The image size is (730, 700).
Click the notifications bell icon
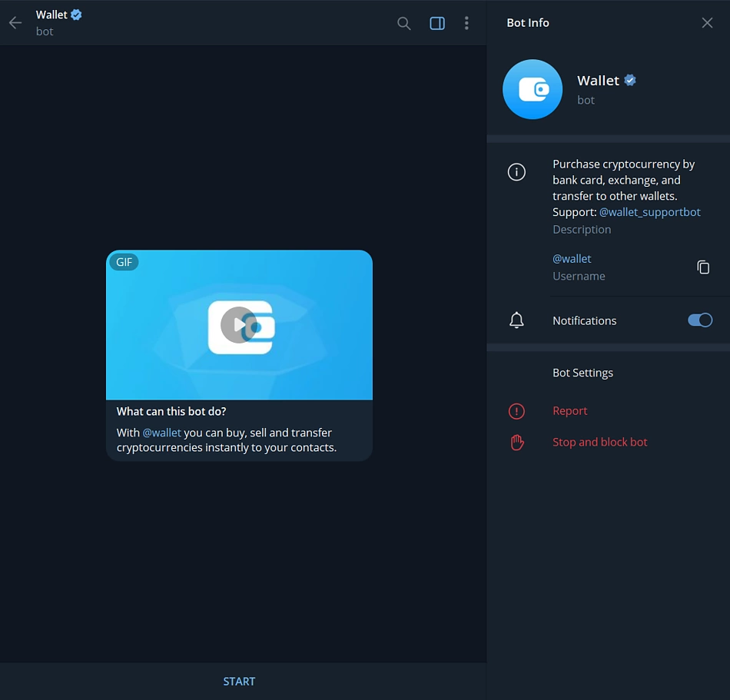[516, 320]
